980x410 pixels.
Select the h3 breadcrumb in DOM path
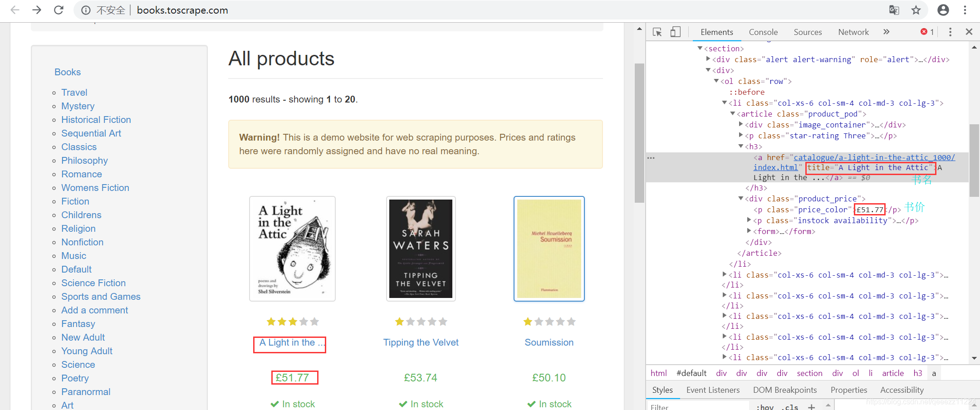(917, 373)
